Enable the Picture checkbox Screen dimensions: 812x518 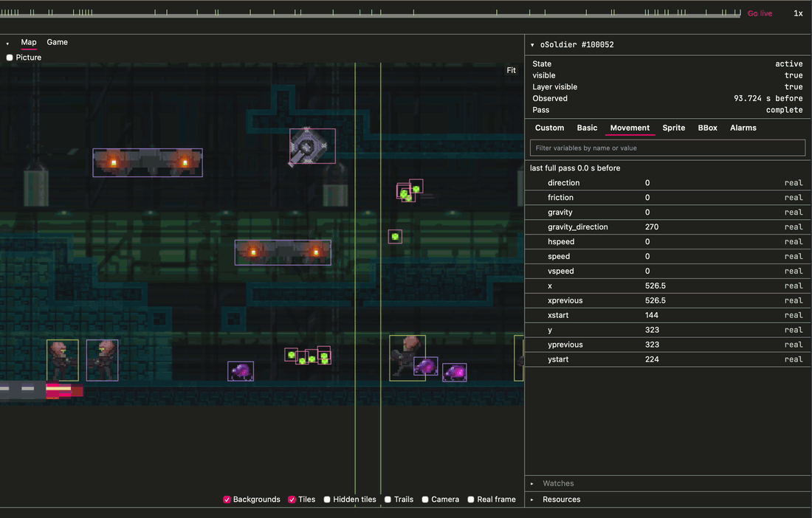[10, 58]
